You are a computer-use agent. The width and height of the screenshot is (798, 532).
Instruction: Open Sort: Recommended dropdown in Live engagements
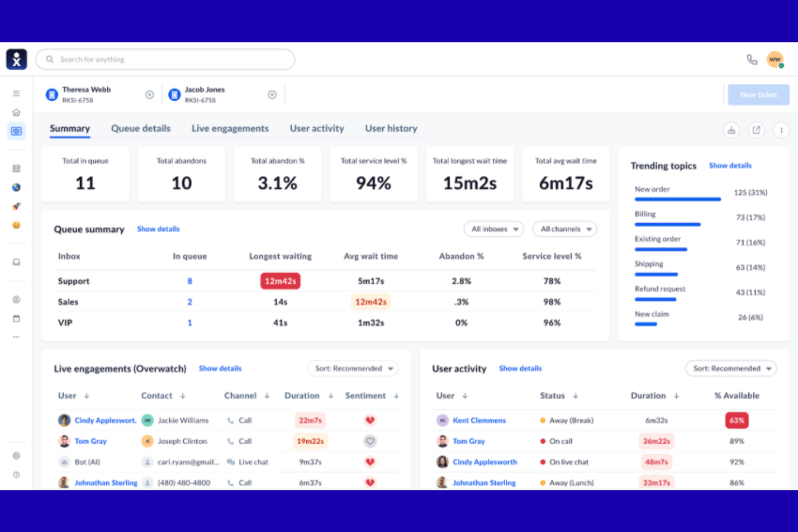pos(352,368)
